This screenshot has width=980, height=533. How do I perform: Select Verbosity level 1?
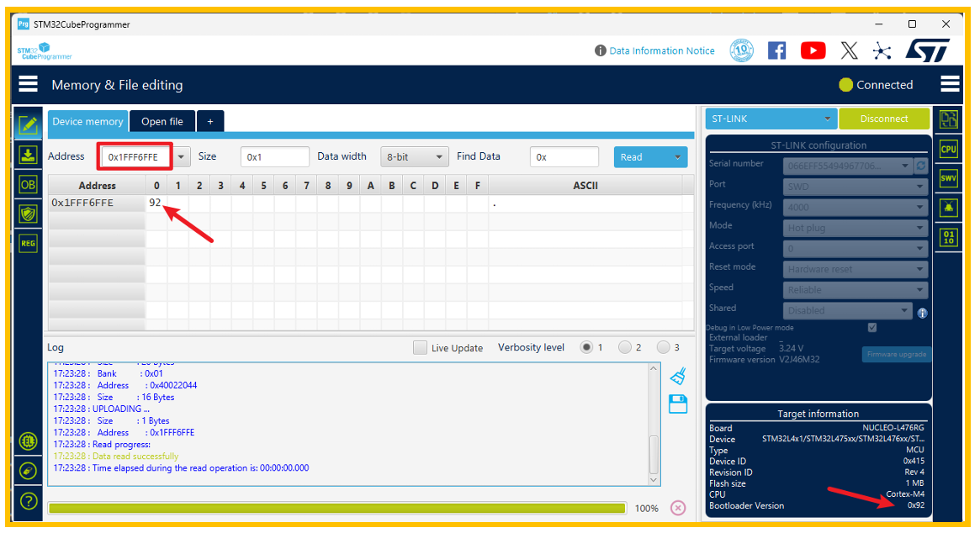click(586, 347)
